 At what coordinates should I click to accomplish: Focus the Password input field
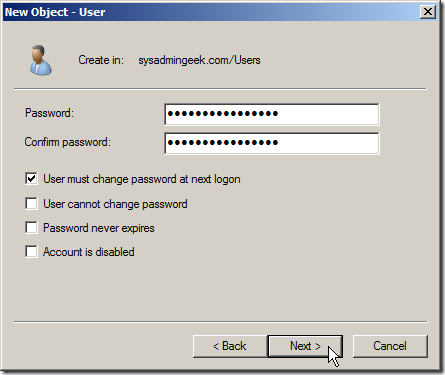tap(272, 114)
